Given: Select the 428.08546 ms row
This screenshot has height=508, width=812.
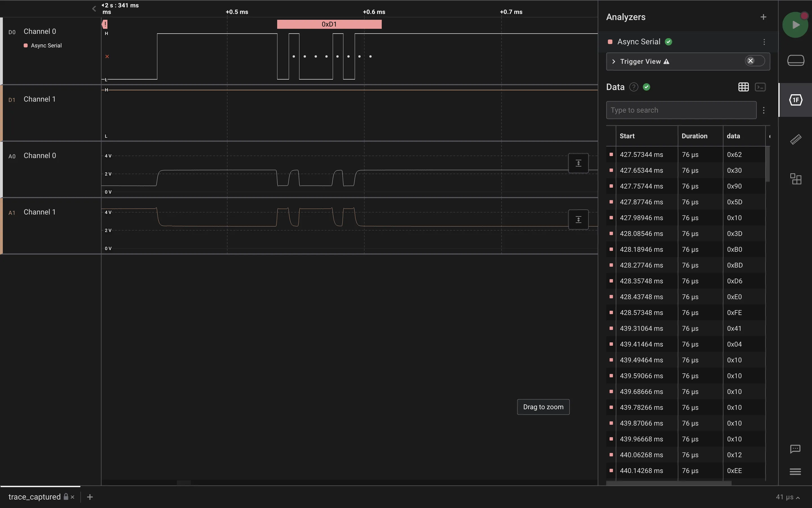Looking at the screenshot, I should point(686,233).
